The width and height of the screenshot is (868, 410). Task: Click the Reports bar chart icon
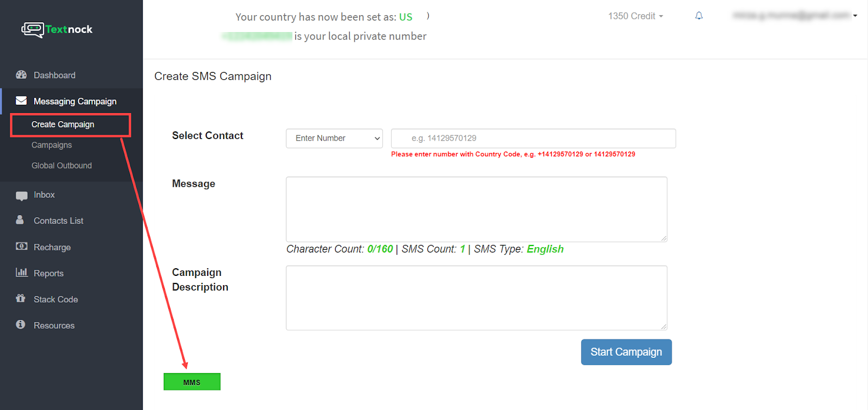click(21, 273)
